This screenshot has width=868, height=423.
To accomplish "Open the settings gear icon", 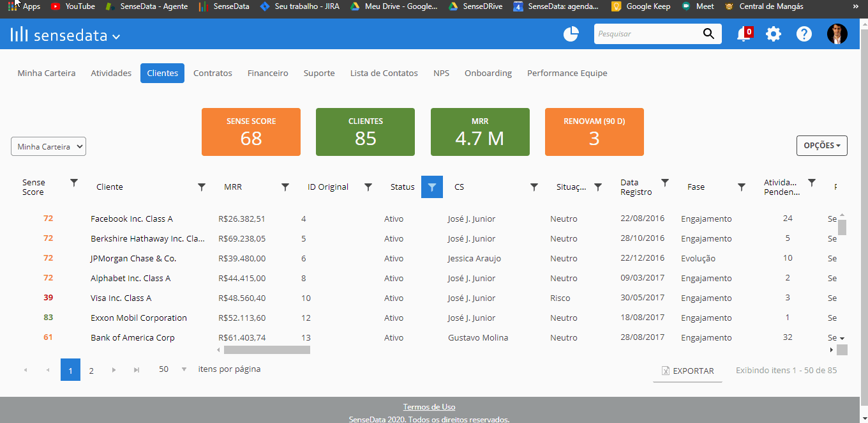I will pyautogui.click(x=774, y=34).
